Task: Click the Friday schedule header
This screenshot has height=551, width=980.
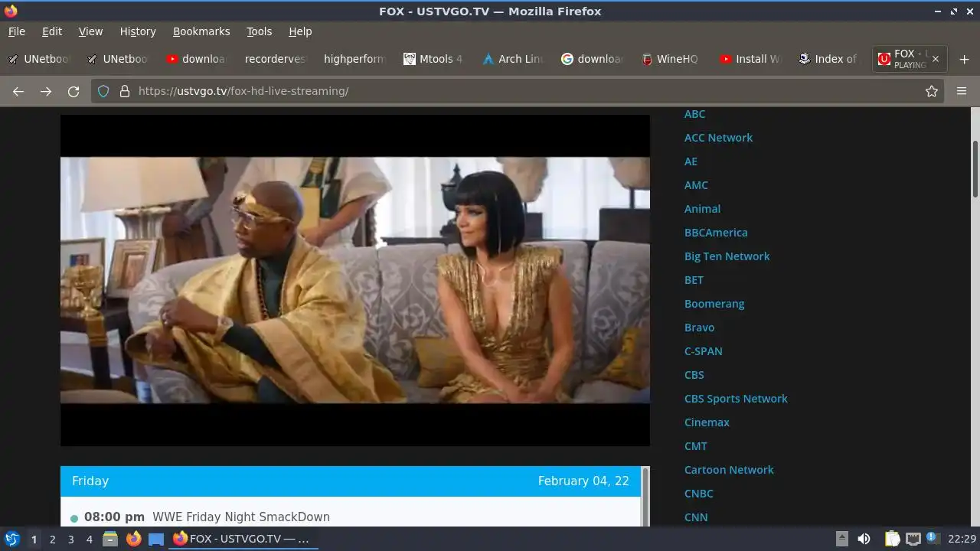Action: click(351, 481)
